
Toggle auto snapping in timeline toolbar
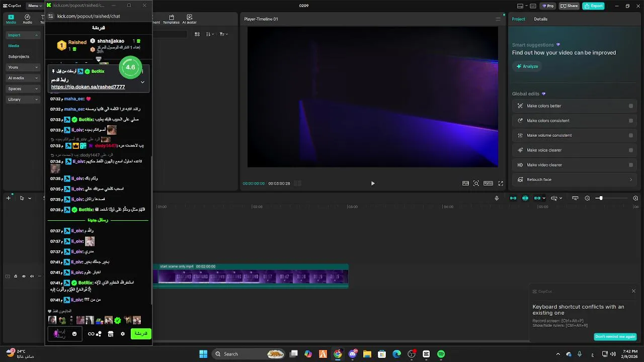525,198
